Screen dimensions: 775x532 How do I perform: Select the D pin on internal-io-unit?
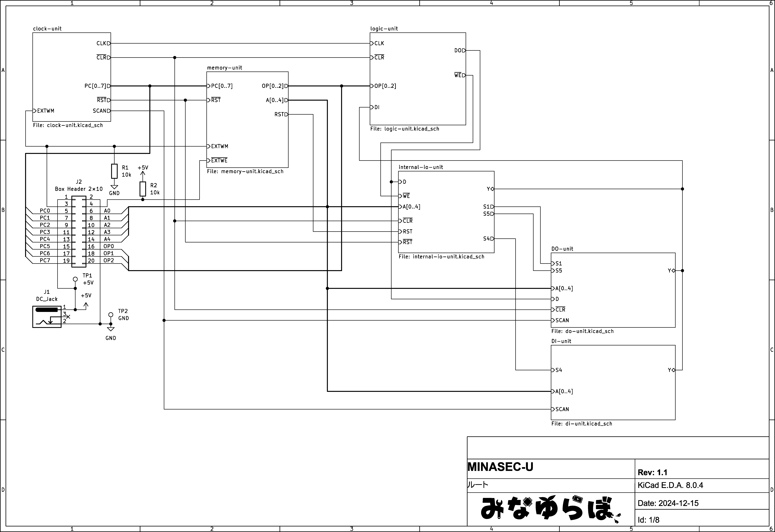click(x=402, y=182)
